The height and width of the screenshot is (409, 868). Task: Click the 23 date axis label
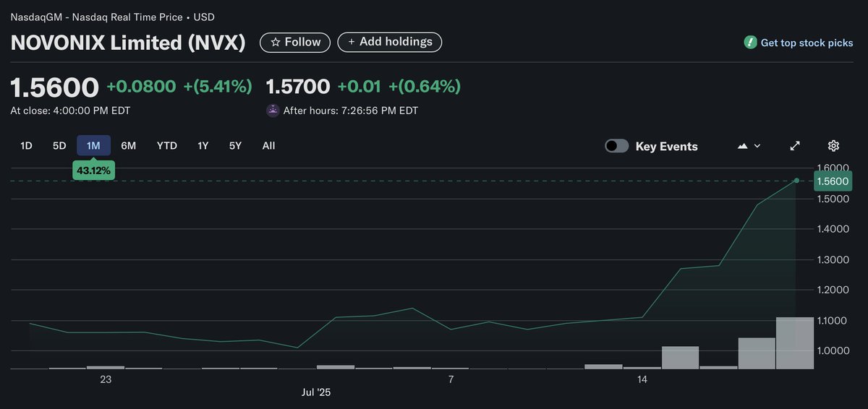click(106, 379)
